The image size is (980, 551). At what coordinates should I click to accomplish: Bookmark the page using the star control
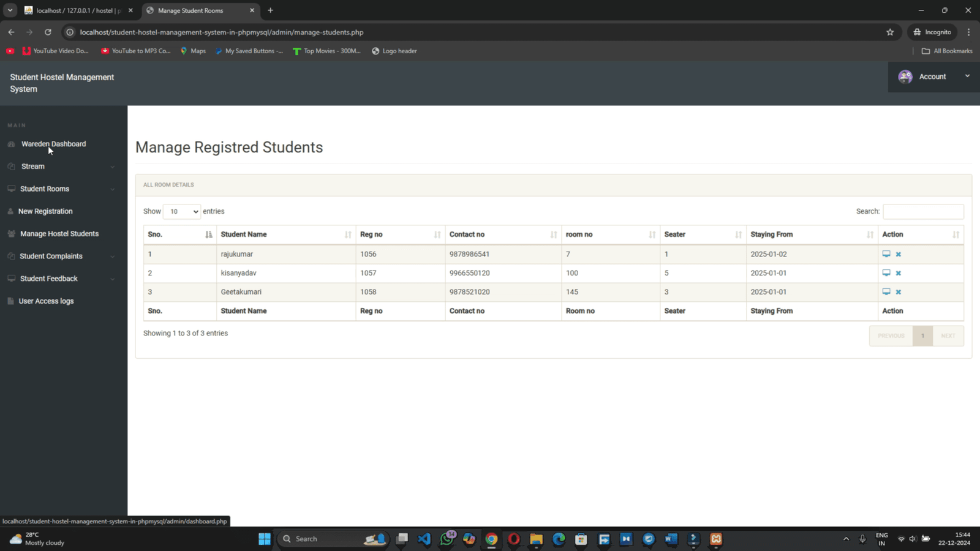tap(890, 32)
